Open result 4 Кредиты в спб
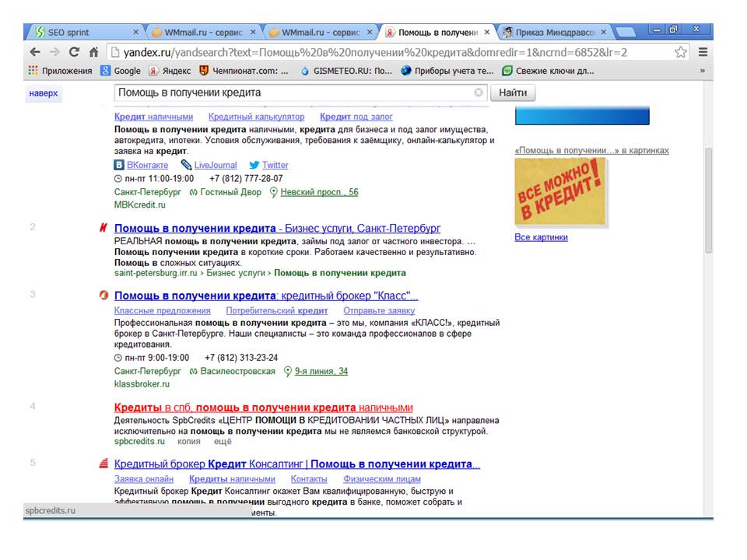The height and width of the screenshot is (560, 747). pos(264,408)
